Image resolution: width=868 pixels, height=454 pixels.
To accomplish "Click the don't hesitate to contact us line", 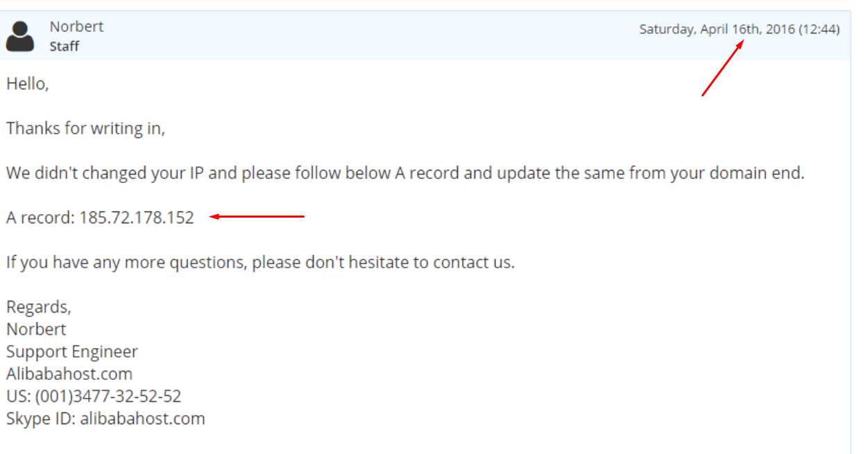I will click(260, 263).
